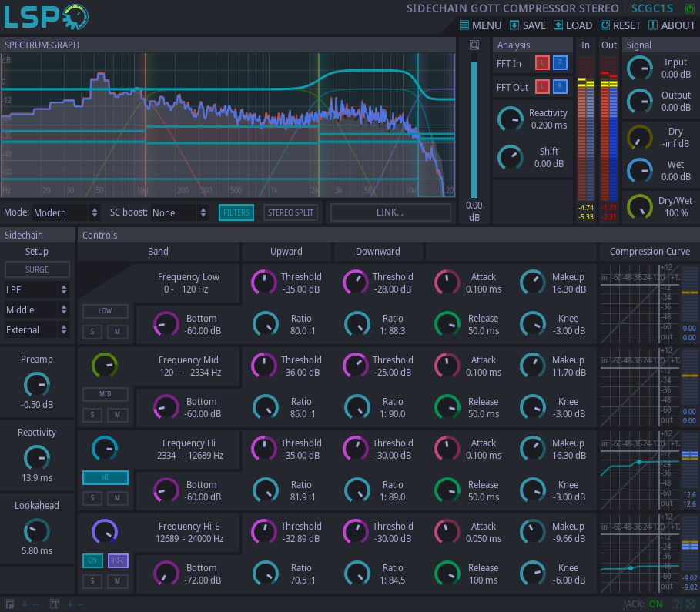Open the Middle sidechain dropdown
Image resolution: width=700 pixels, height=612 pixels.
pos(37,309)
